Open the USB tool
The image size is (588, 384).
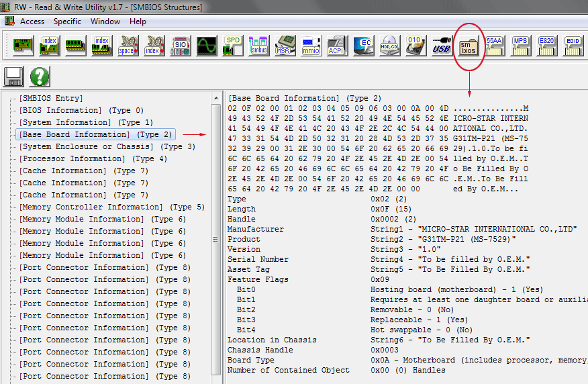pyautogui.click(x=442, y=46)
